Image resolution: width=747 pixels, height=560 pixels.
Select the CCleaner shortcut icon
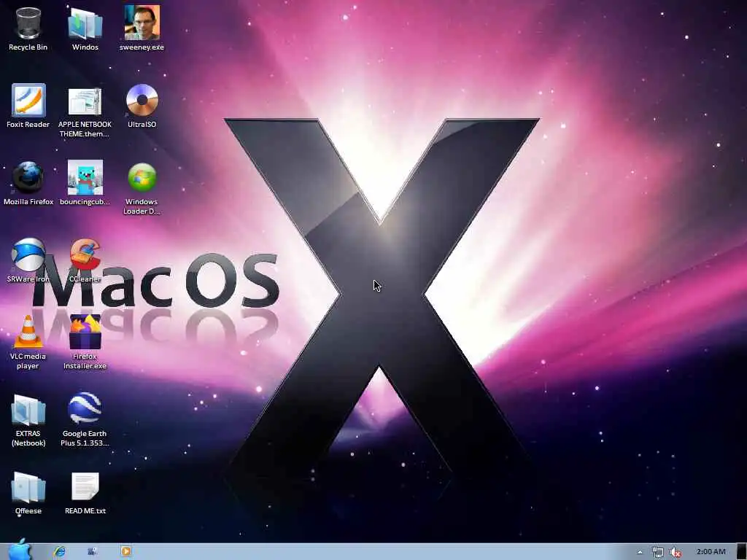85,254
